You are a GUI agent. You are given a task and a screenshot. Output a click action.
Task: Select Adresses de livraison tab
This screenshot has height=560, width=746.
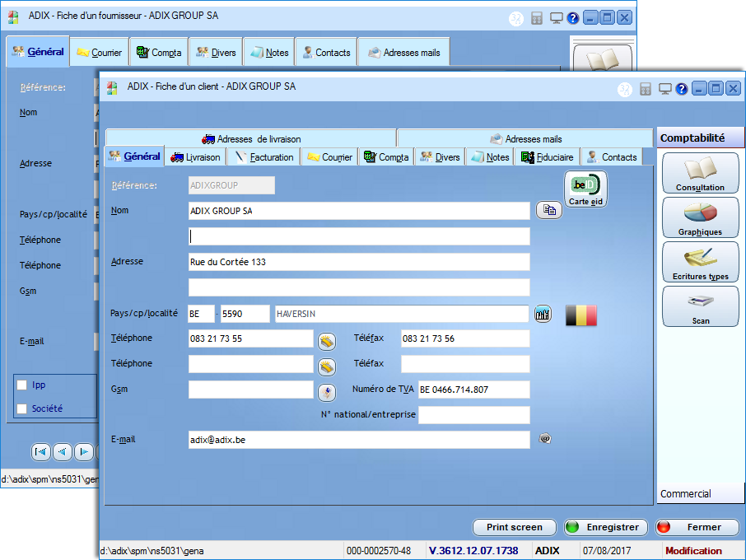(x=251, y=139)
